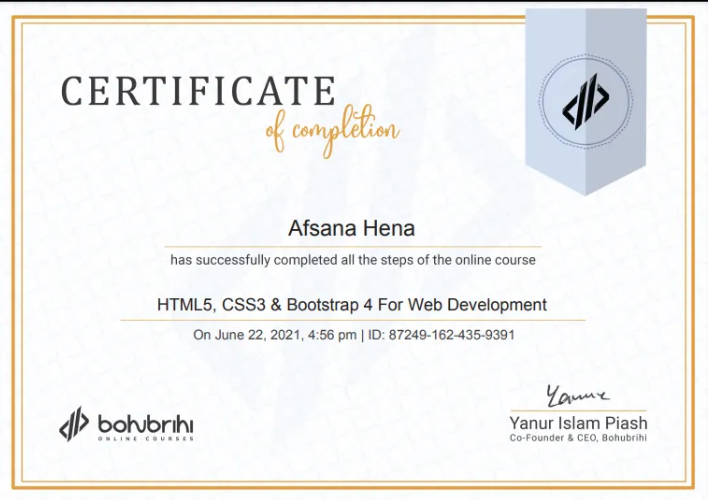Select the large CERTIFICATE heading
Viewport: 708px width, 500px height.
(198, 91)
